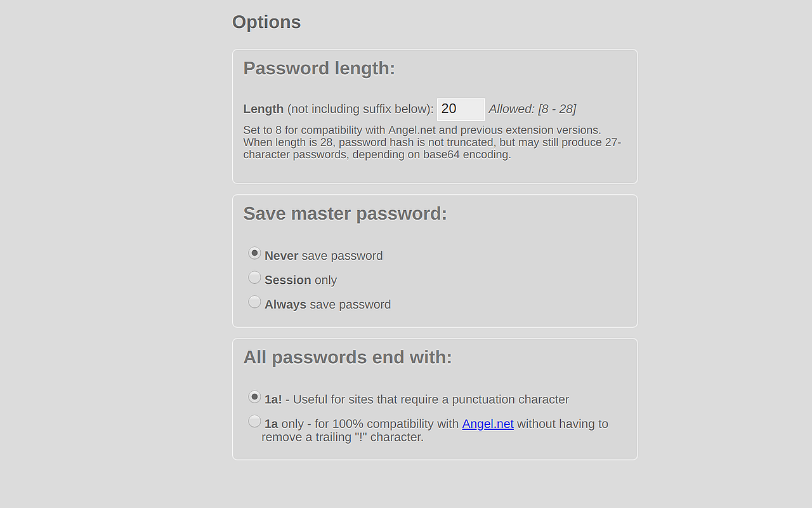Viewport: 812px width, 508px height.
Task: Choose the 1a only suffix for Angel.net compatibility
Action: [254, 421]
